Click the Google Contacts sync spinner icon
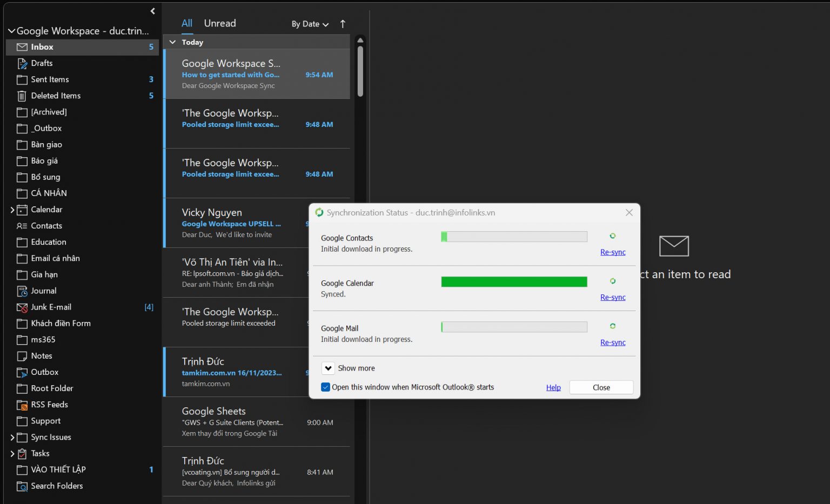This screenshot has height=504, width=830. [x=613, y=236]
